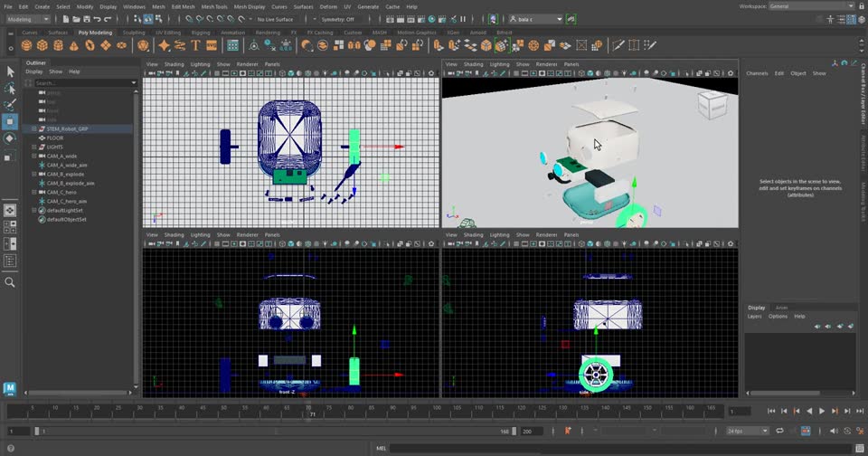Mute audio with the speaker icon
The image size is (868, 456).
834,431
